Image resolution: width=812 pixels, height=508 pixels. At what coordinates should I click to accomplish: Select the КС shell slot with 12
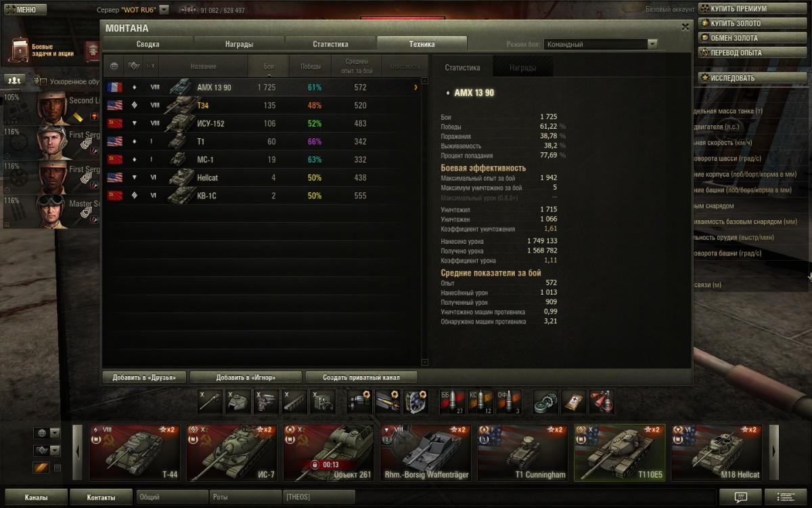pyautogui.click(x=480, y=402)
